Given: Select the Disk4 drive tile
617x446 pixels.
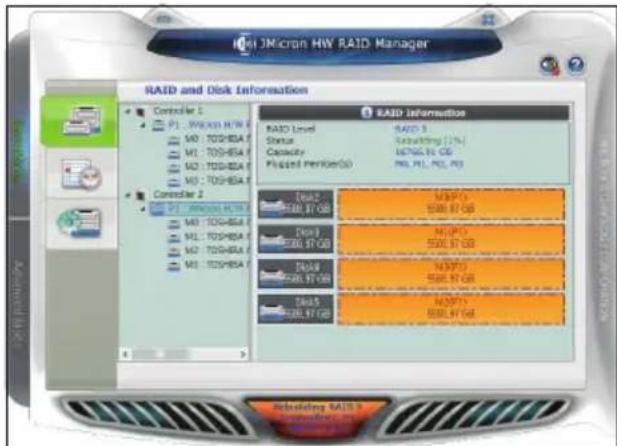Looking at the screenshot, I should [x=296, y=274].
